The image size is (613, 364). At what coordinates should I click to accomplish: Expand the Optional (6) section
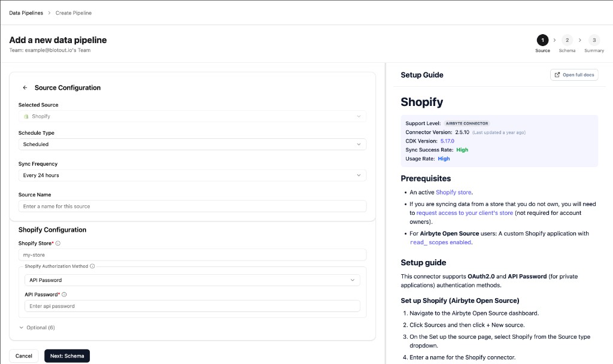click(x=37, y=327)
